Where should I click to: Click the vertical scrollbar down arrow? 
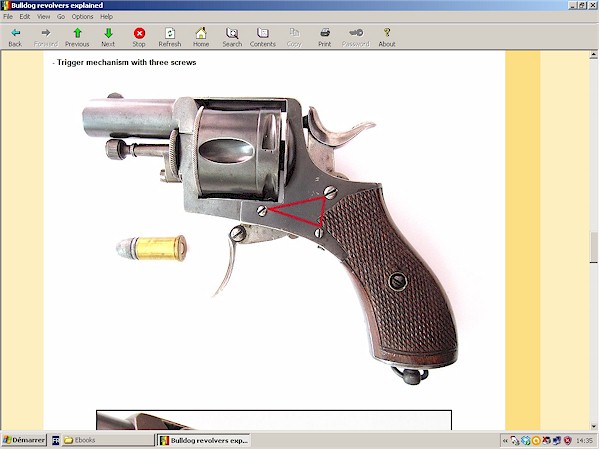[x=593, y=426]
